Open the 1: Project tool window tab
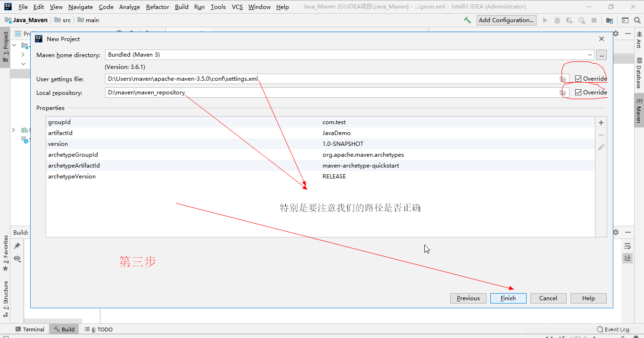The height and width of the screenshot is (338, 644). (5, 47)
